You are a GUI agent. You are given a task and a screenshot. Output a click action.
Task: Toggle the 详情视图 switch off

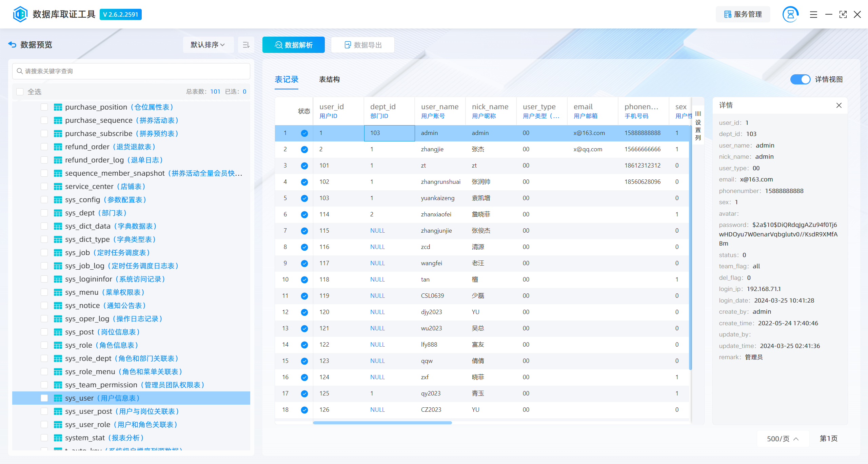pyautogui.click(x=800, y=79)
